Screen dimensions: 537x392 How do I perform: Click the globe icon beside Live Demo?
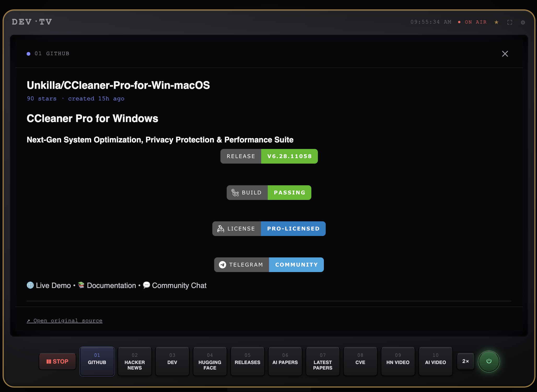30,285
